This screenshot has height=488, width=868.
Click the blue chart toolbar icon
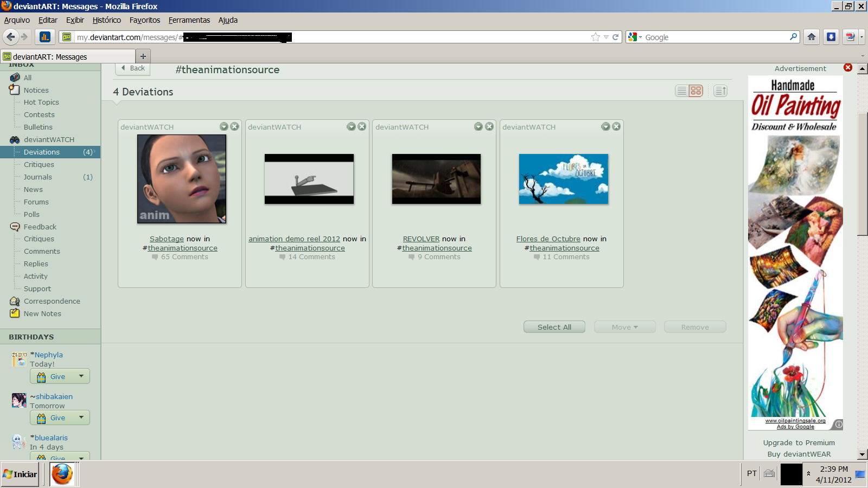(44, 37)
